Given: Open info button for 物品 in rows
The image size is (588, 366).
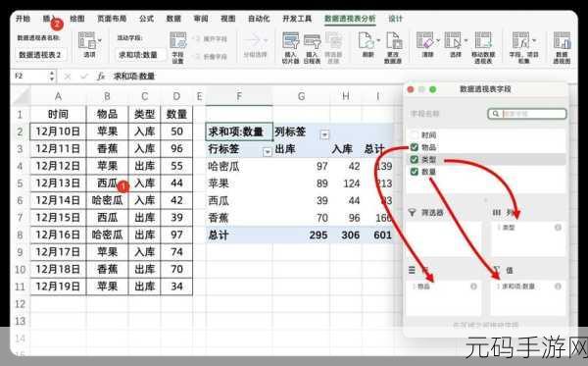Looking at the screenshot, I should click(x=473, y=287).
